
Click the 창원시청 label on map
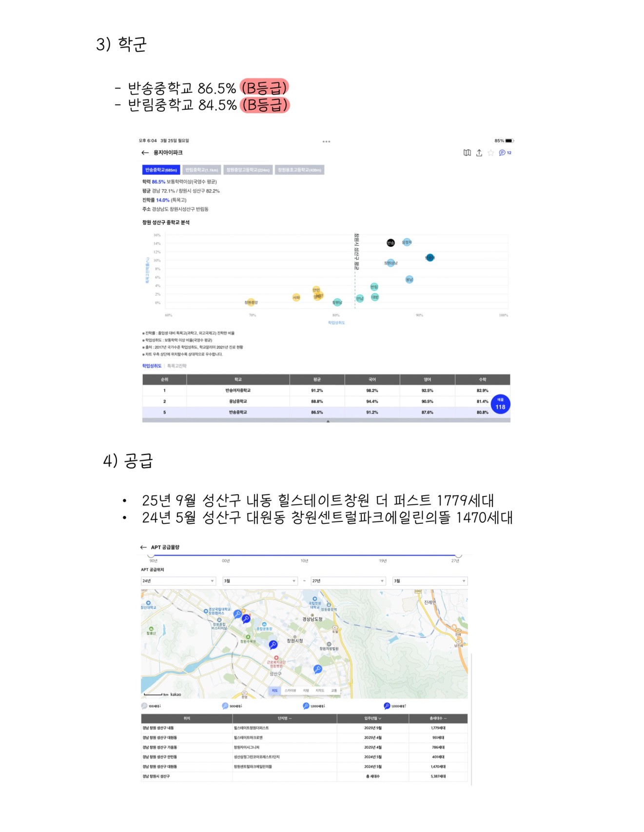[295, 641]
